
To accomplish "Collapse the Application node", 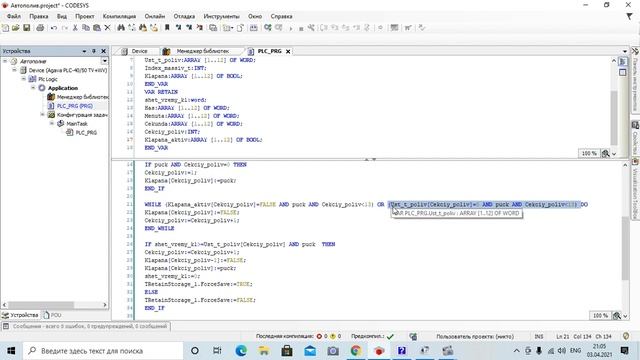I will coord(33,88).
